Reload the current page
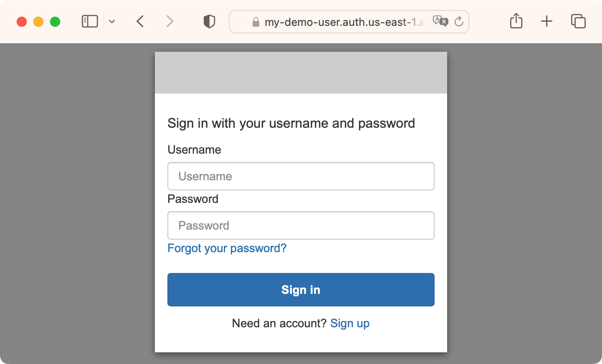 (459, 21)
